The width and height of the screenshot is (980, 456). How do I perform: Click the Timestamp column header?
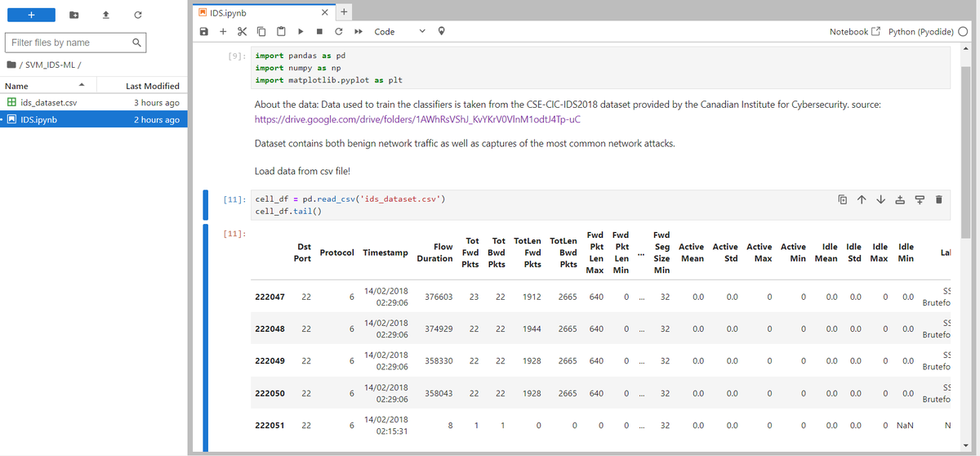pos(385,253)
